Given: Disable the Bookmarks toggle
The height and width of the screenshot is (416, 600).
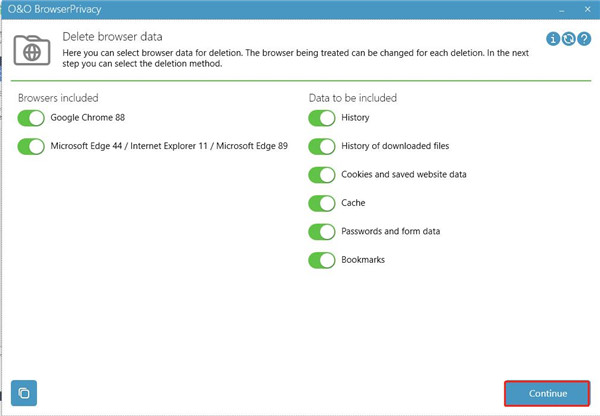Looking at the screenshot, I should [322, 260].
